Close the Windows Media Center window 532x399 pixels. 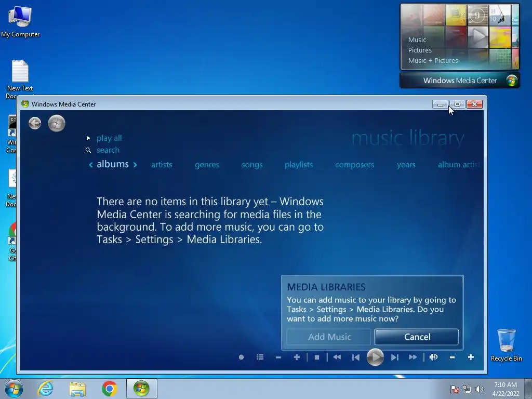(475, 104)
